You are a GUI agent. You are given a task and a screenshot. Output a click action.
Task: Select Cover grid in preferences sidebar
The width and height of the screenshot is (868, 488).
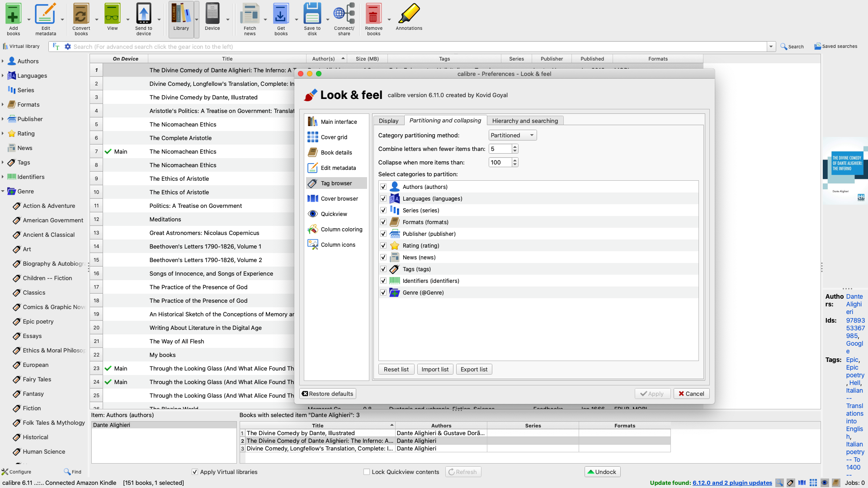(334, 137)
